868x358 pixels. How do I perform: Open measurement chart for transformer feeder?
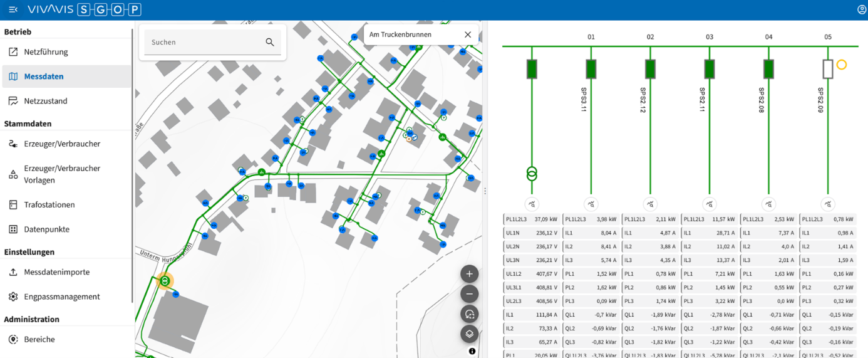532,204
